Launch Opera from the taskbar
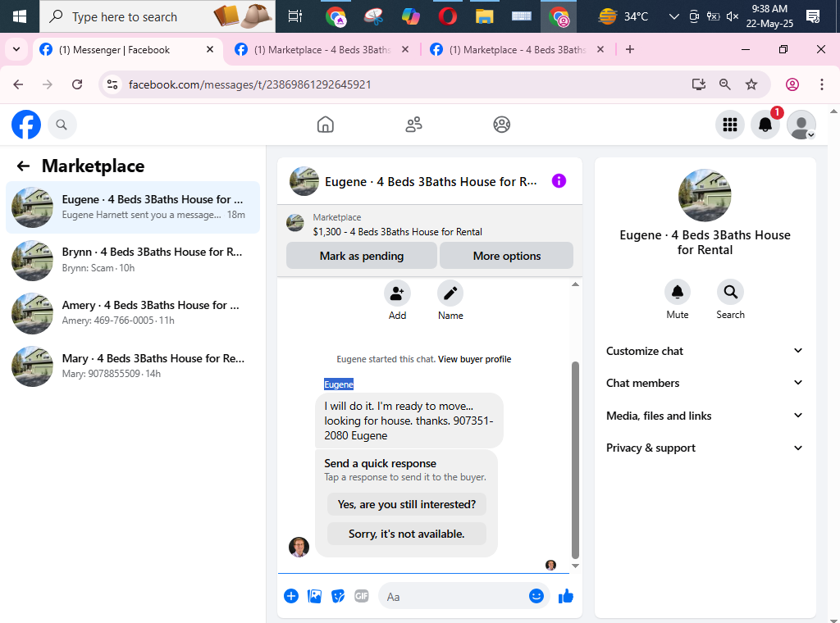 [x=448, y=16]
